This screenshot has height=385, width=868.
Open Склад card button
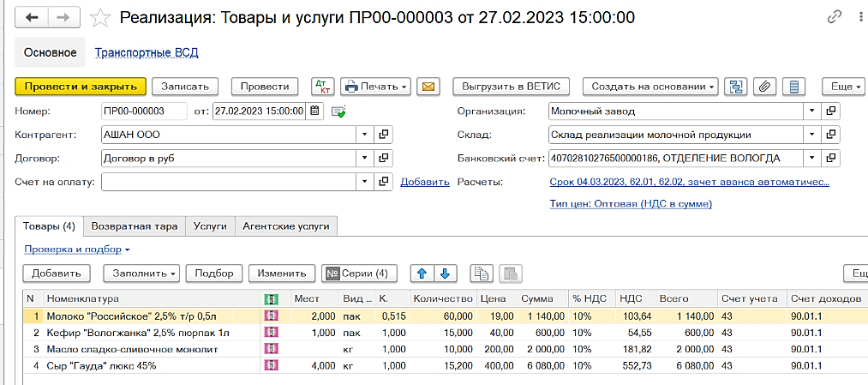click(x=830, y=135)
